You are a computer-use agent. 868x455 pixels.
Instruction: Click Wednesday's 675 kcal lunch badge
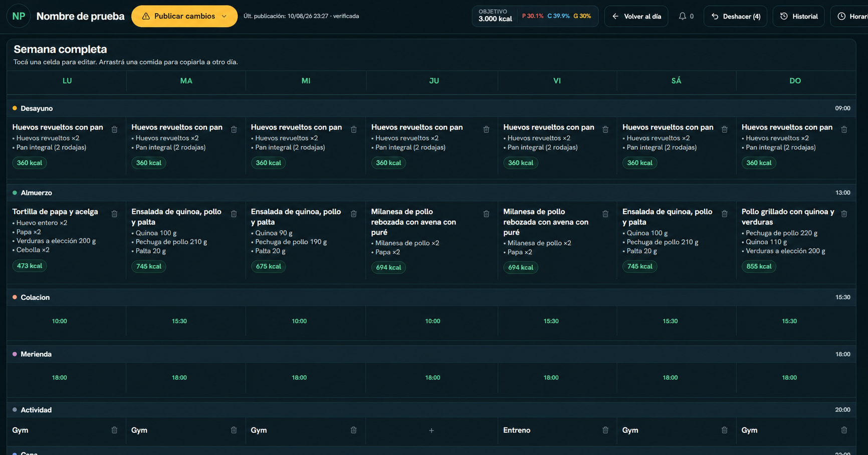point(268,267)
